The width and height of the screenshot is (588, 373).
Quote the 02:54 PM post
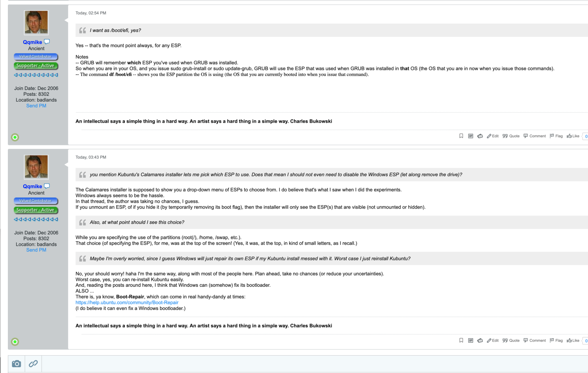(x=511, y=136)
